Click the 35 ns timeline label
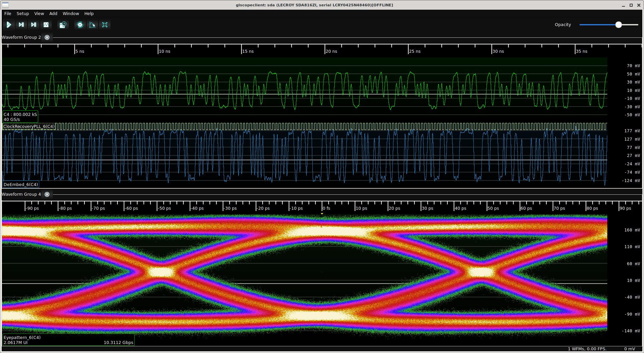The width and height of the screenshot is (644, 353). (x=582, y=51)
